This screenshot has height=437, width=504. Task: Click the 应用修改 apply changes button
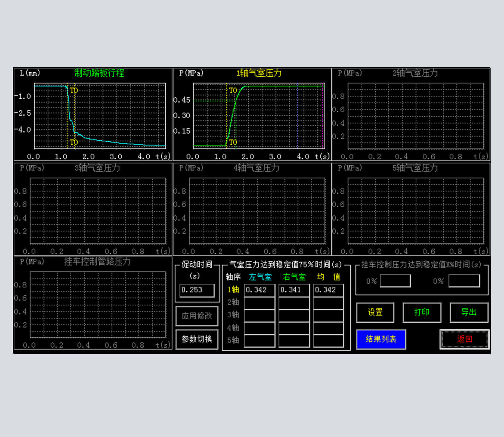(x=197, y=316)
